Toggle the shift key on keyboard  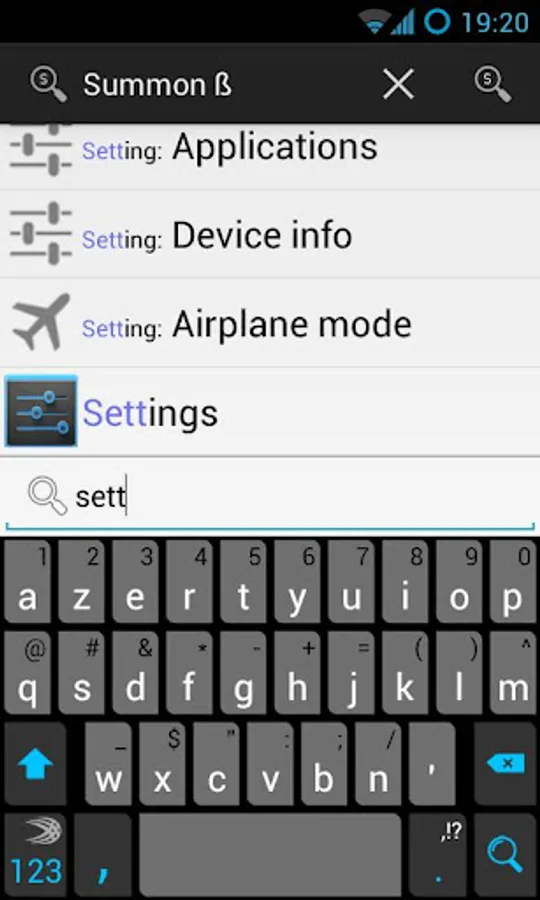35,765
